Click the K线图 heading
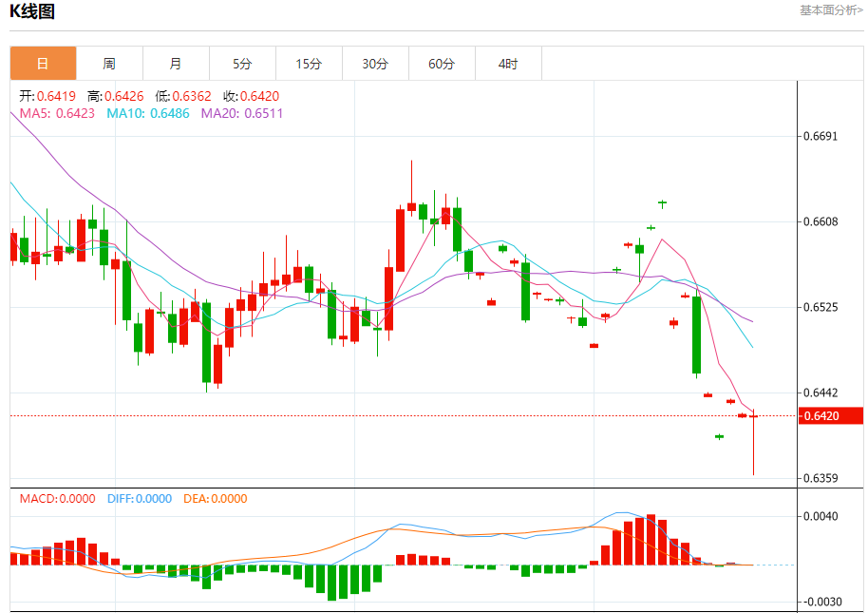Screen dimensions: 868x613 (32, 11)
